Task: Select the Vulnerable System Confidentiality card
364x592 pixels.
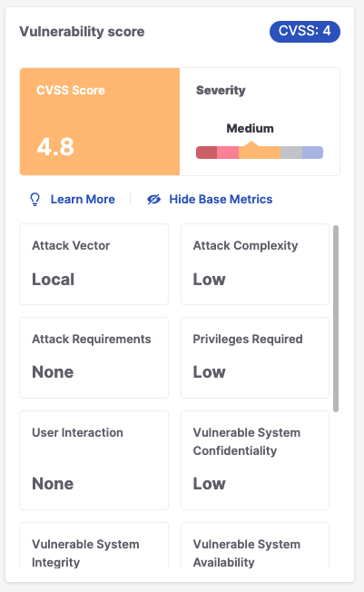Action: [x=255, y=460]
